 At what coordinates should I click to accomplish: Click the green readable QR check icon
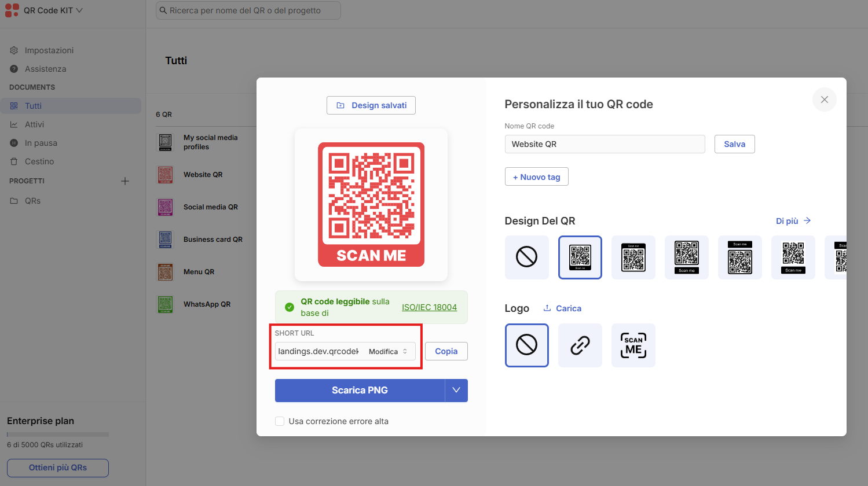tap(290, 307)
